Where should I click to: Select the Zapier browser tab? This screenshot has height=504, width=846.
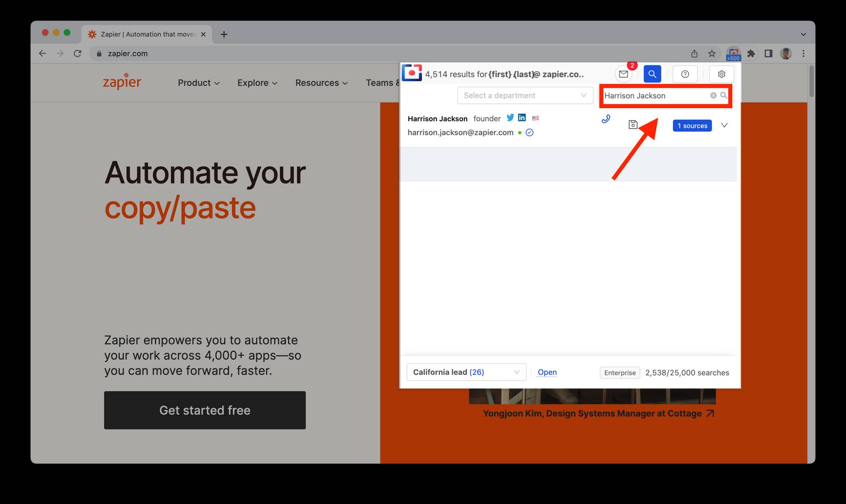[x=147, y=34]
